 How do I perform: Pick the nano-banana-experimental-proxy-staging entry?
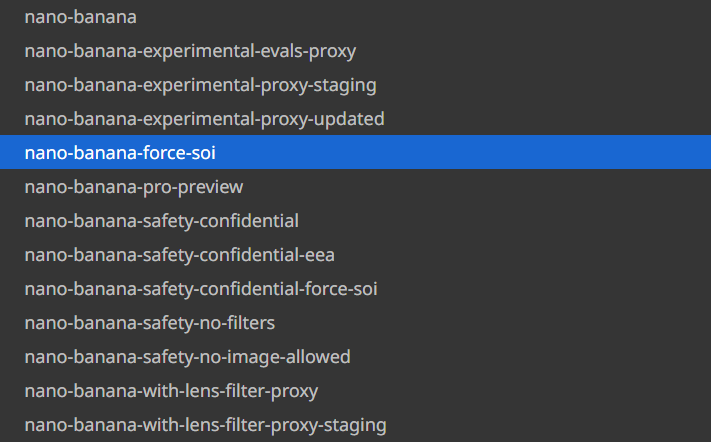(x=200, y=84)
